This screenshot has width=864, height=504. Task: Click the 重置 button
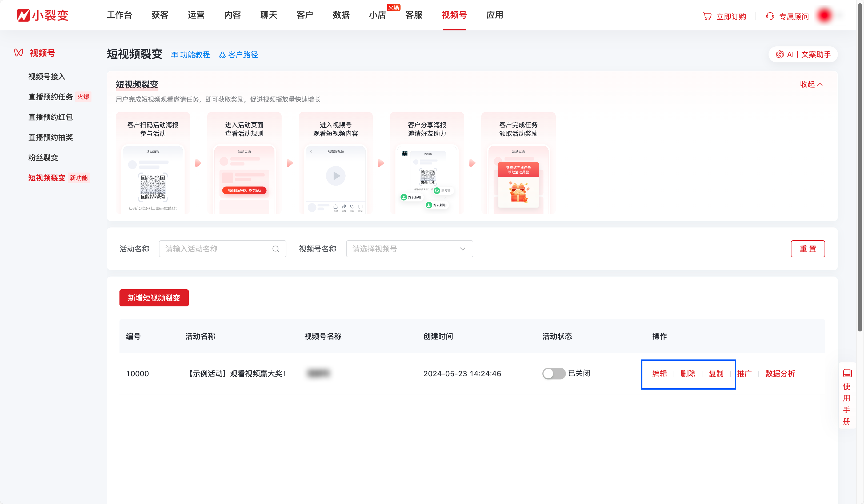tap(808, 249)
